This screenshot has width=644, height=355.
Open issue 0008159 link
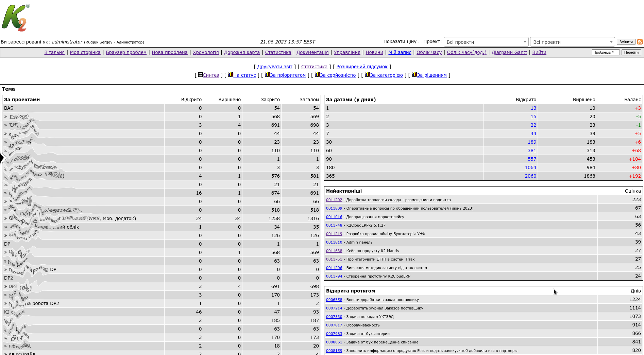tap(334, 351)
